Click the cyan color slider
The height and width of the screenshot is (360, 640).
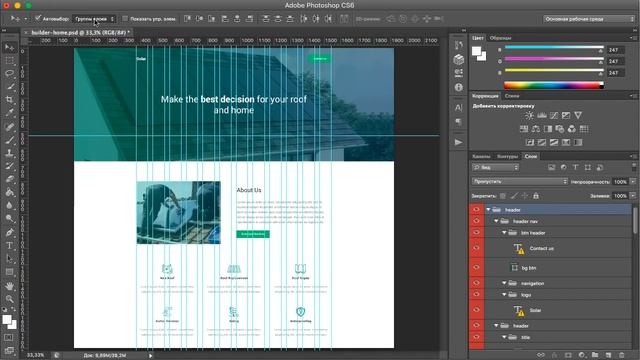[554, 48]
